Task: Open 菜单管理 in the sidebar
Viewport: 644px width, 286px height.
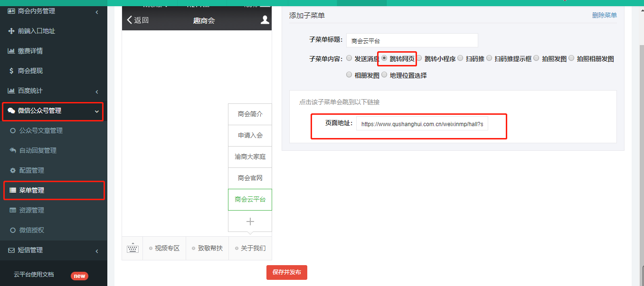Action: pos(32,190)
